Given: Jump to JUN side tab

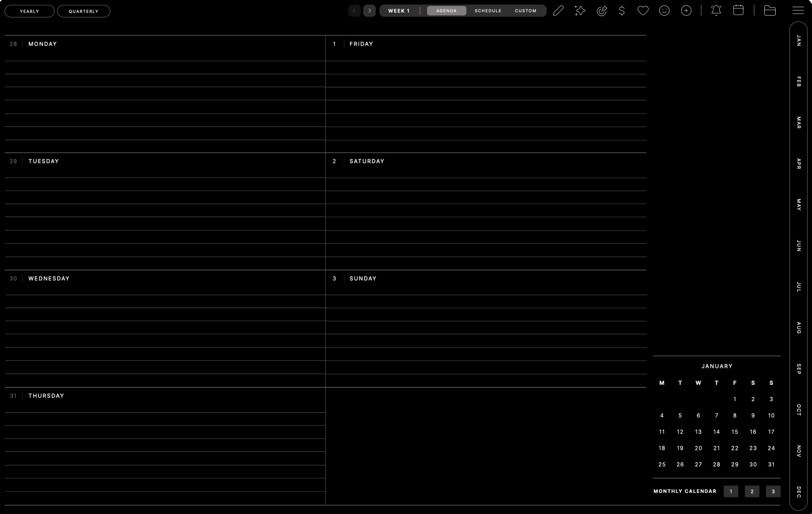Looking at the screenshot, I should [x=799, y=245].
